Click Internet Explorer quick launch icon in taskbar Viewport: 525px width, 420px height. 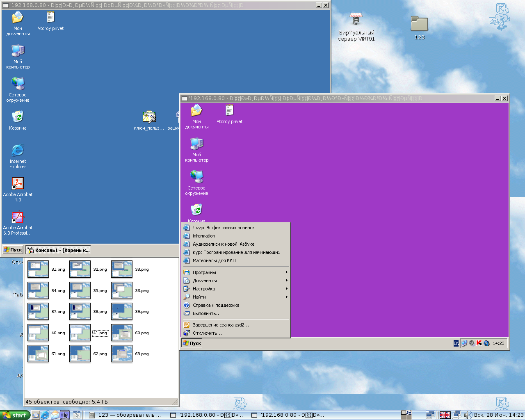click(x=45, y=415)
